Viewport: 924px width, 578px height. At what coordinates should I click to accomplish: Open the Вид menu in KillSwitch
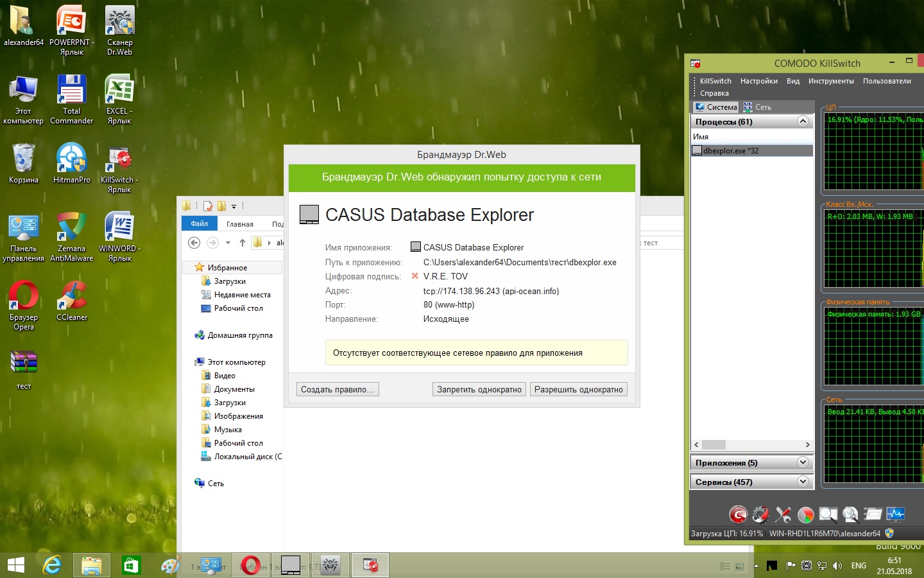(x=793, y=81)
